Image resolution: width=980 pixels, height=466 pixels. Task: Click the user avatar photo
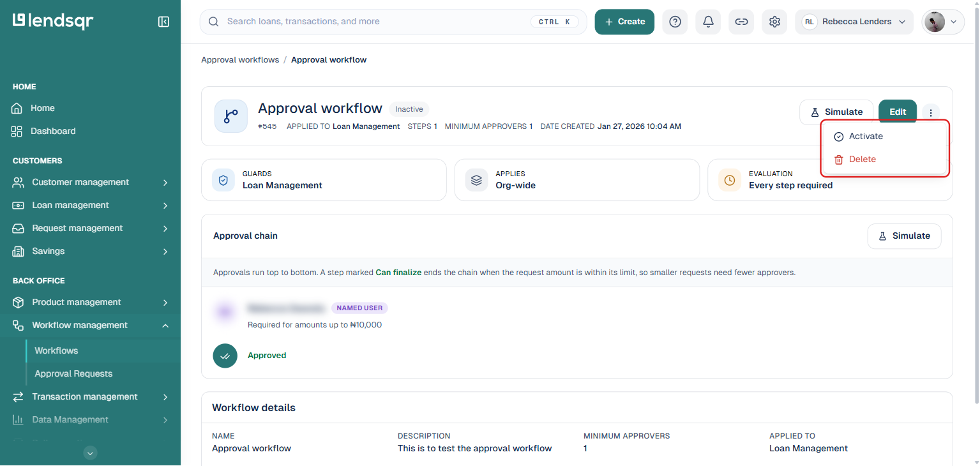click(935, 22)
